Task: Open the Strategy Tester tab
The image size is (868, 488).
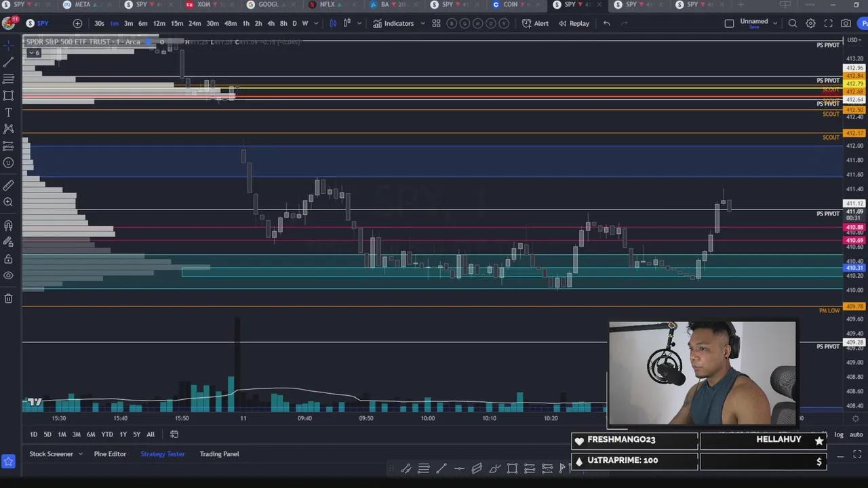Action: (162, 454)
